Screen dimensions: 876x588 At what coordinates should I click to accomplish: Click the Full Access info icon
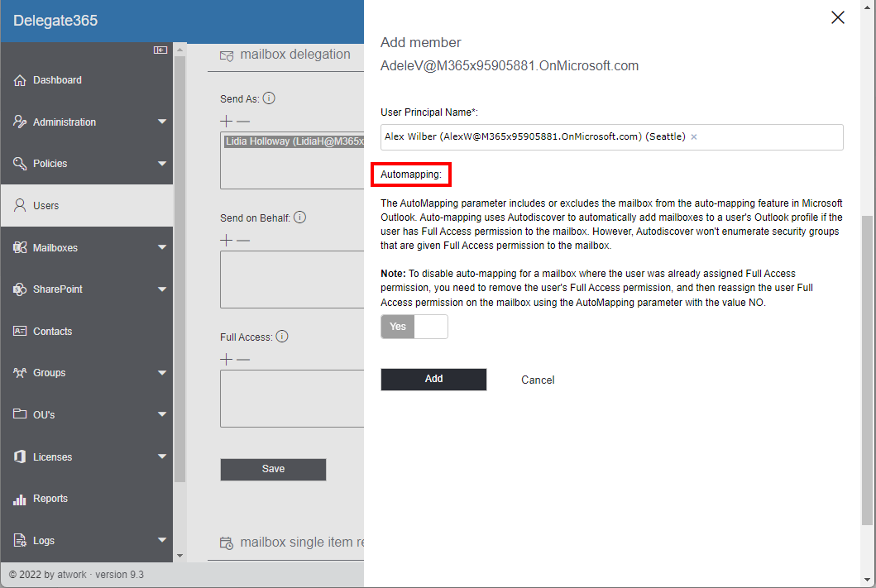(282, 337)
